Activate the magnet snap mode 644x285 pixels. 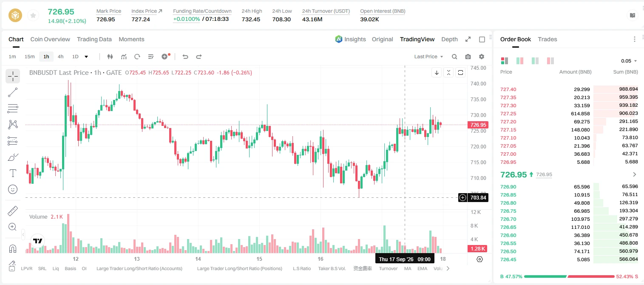coord(13,248)
